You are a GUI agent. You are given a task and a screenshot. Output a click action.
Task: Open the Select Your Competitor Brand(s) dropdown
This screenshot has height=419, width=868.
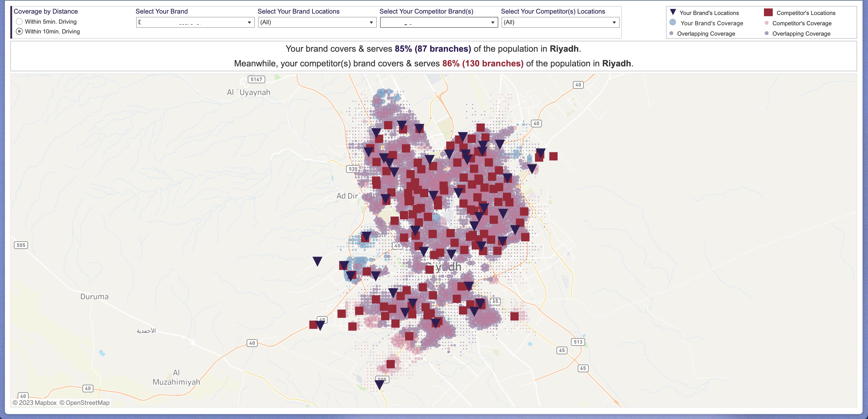click(493, 22)
